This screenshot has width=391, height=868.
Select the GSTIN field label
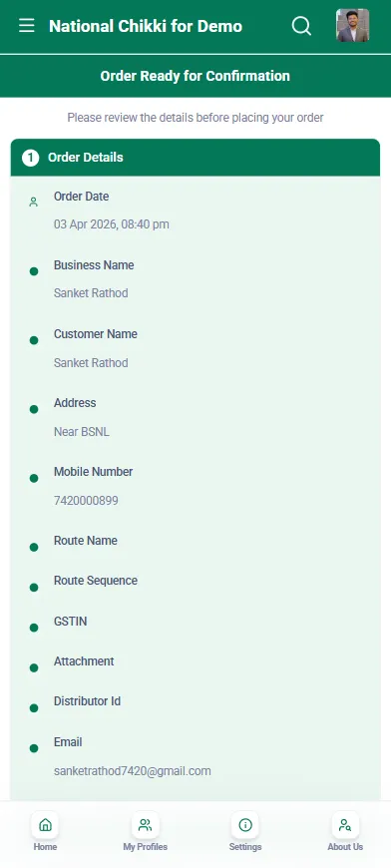point(70,622)
